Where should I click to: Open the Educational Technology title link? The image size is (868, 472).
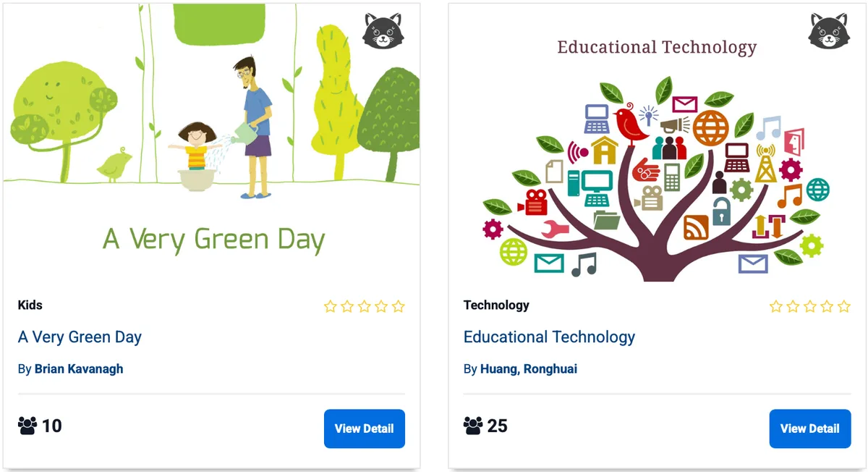[x=549, y=337]
